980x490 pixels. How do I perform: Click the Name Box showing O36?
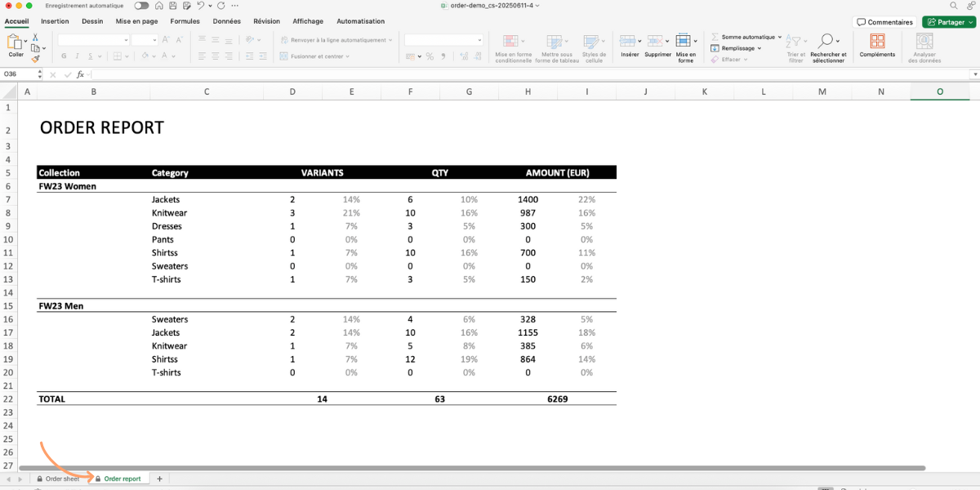[20, 74]
